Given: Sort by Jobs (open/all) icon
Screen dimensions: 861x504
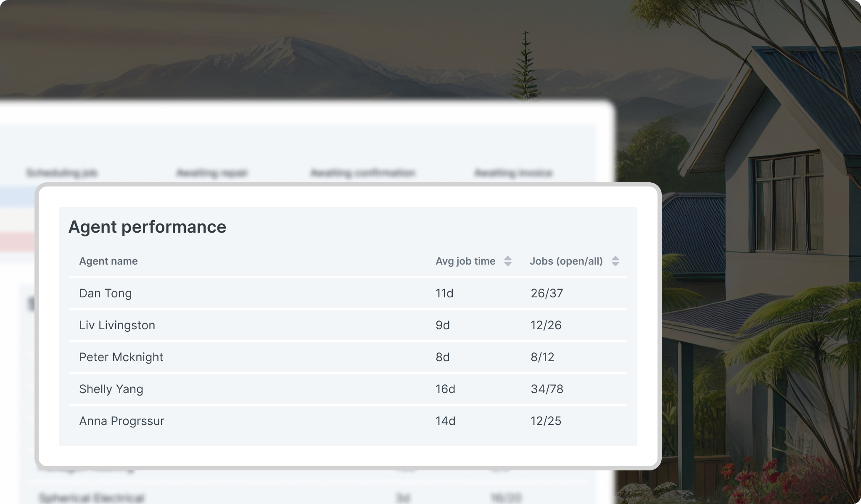Looking at the screenshot, I should (615, 261).
